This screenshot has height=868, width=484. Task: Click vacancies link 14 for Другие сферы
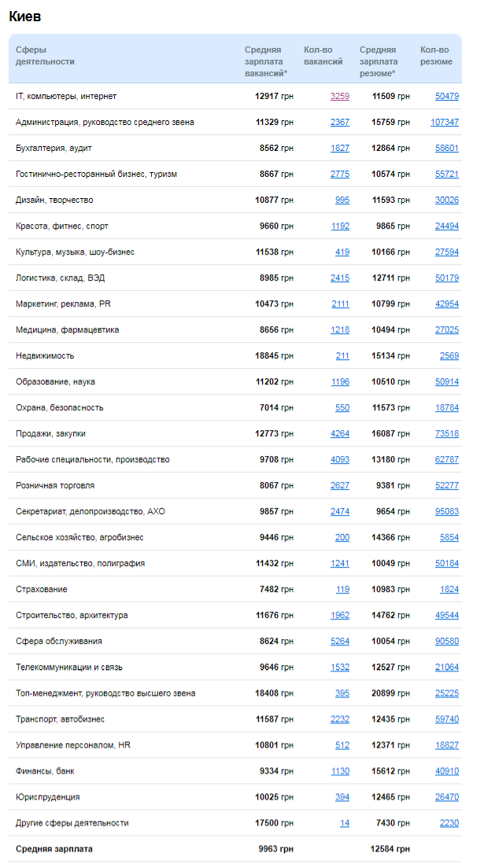[x=345, y=822]
